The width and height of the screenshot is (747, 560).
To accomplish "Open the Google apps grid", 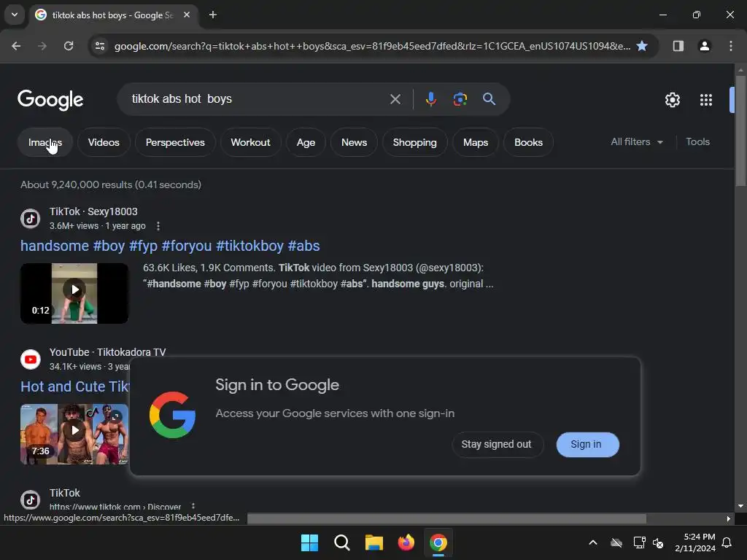I will (x=706, y=100).
